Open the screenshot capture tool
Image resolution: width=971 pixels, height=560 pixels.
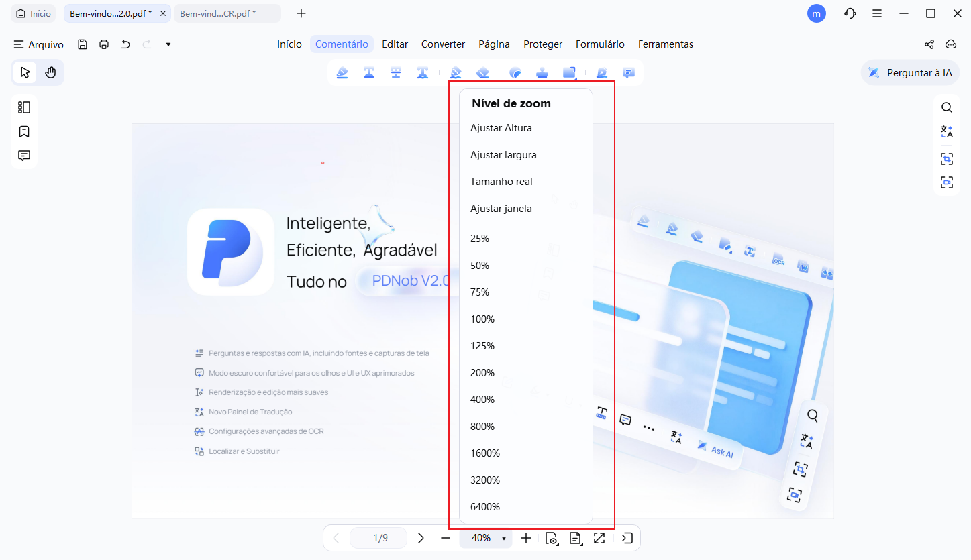[x=946, y=159]
